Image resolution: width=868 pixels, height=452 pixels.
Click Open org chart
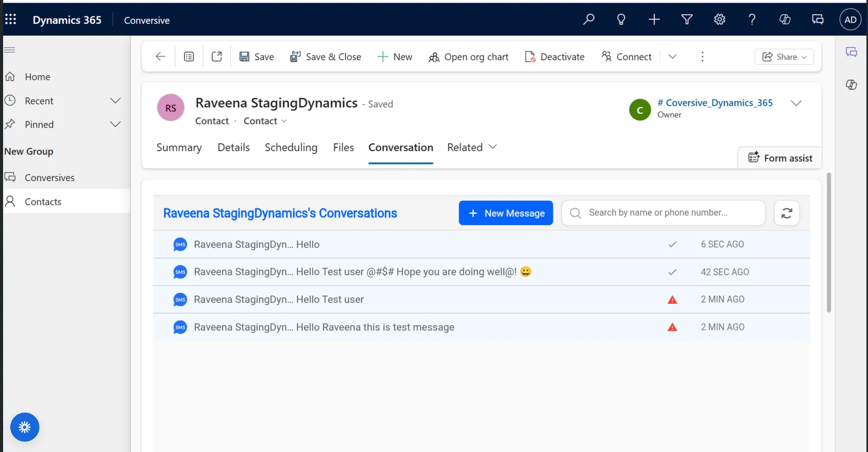click(469, 56)
